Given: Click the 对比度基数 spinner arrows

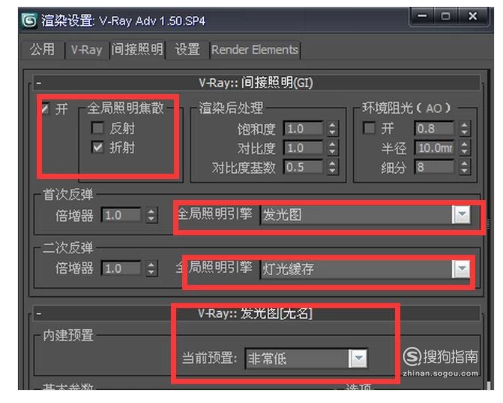Looking at the screenshot, I should pos(332,167).
